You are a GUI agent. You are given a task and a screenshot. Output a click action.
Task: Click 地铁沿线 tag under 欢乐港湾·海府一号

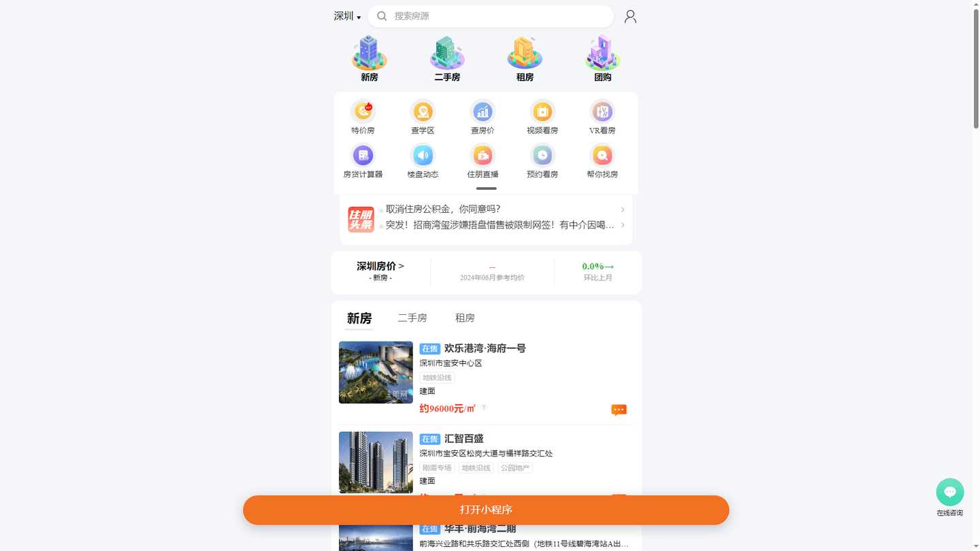pos(437,378)
